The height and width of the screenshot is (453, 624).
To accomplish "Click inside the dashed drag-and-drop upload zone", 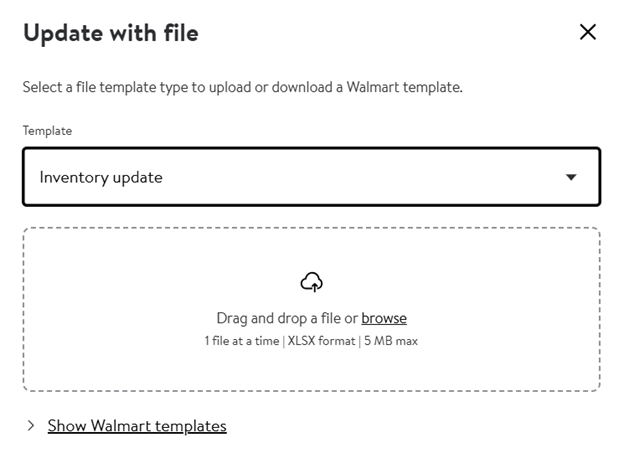I will (312, 309).
